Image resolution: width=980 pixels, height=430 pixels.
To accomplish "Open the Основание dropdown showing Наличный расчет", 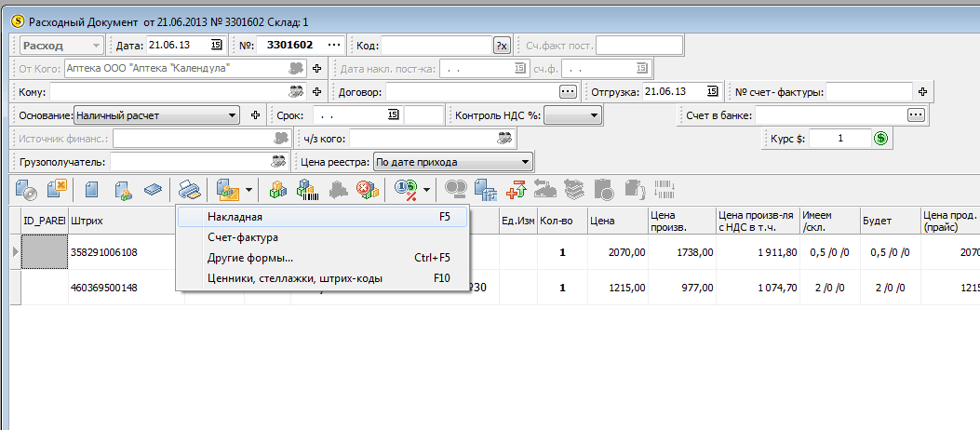I will point(233,115).
